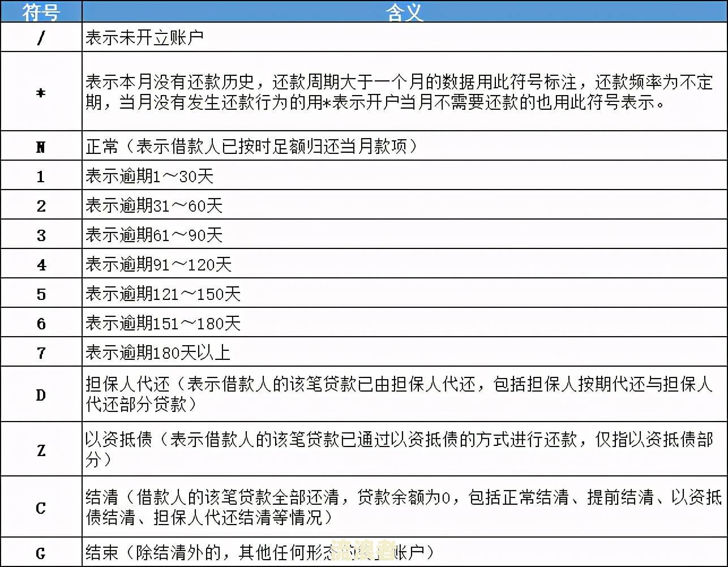Select symbol cell 3
The height and width of the screenshot is (567, 728).
click(41, 234)
